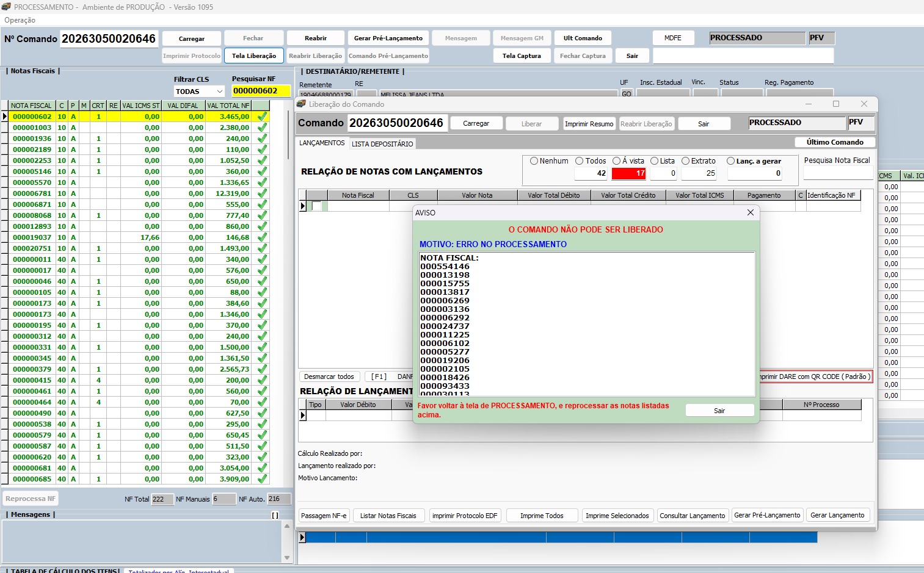Click green checkmark on nota 000019037 row

(262, 237)
